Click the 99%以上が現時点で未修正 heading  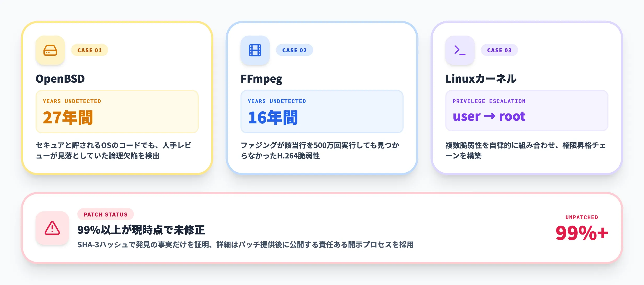(x=141, y=230)
